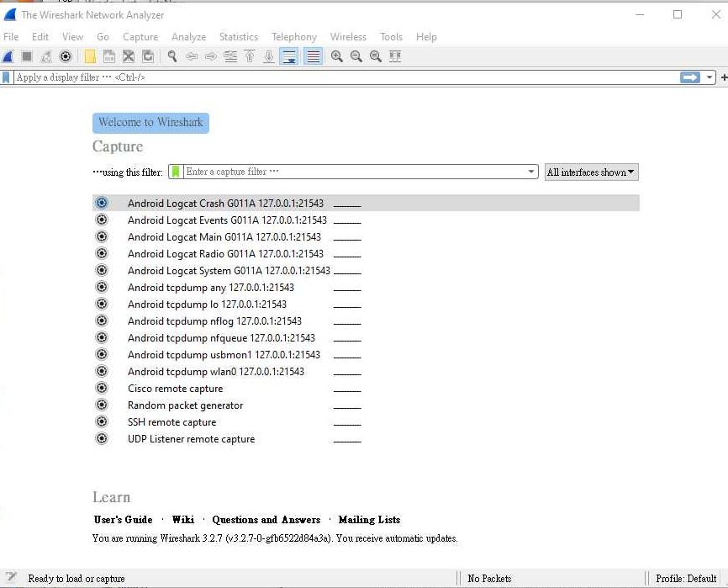Go to last packet icon

point(269,56)
